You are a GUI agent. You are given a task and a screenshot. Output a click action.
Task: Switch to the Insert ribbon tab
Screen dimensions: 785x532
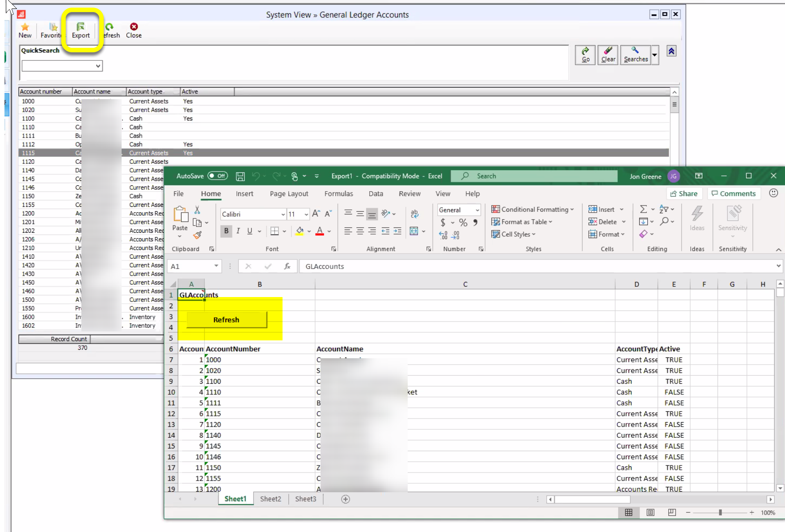(x=245, y=193)
